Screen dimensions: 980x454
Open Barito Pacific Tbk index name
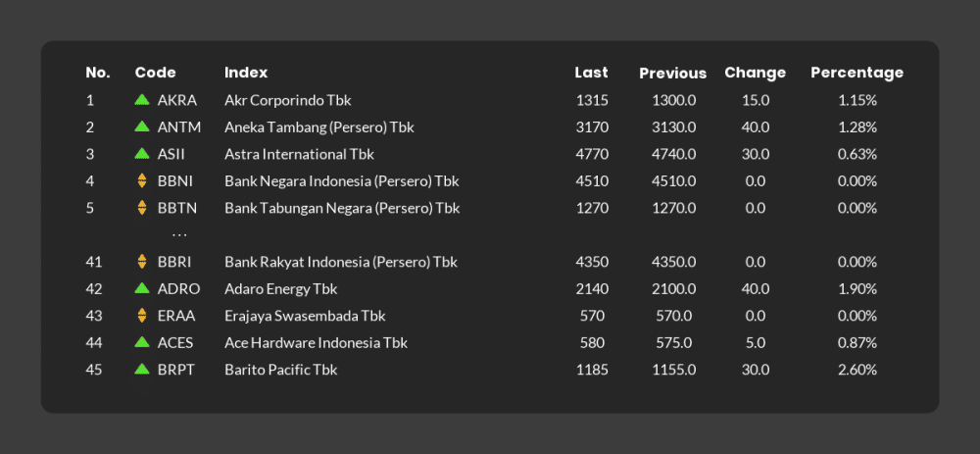click(x=280, y=370)
